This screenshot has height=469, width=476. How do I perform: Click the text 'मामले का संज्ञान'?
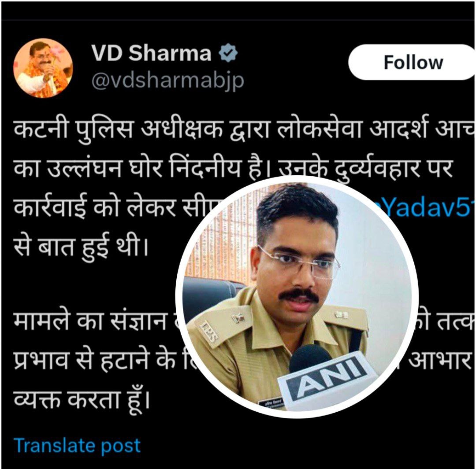coord(90,323)
